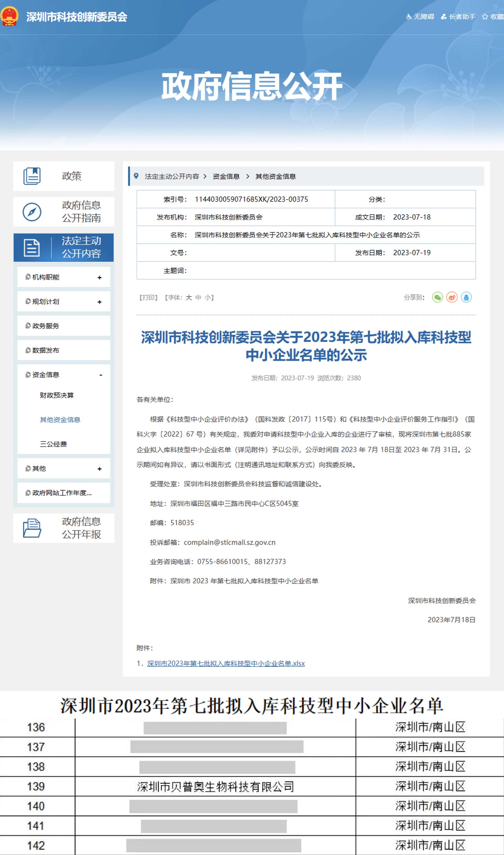Expand the 规划计划 section

pos(99,302)
